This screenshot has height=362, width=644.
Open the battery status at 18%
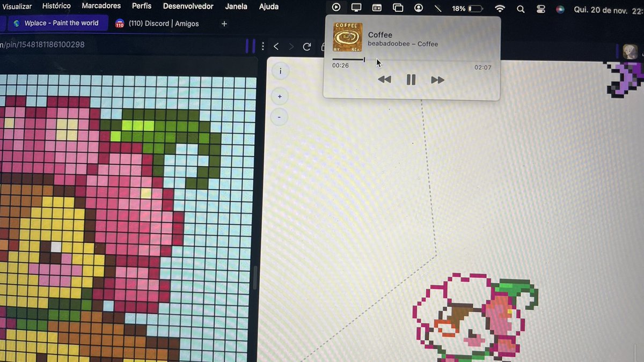(x=466, y=9)
